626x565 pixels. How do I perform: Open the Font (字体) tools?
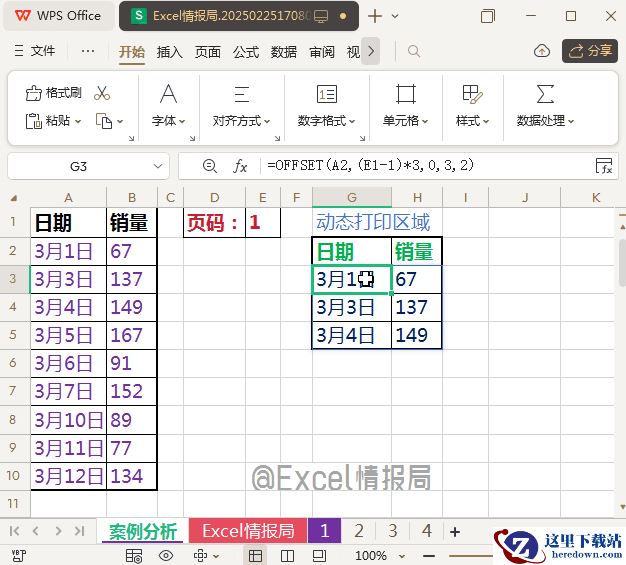click(x=168, y=106)
